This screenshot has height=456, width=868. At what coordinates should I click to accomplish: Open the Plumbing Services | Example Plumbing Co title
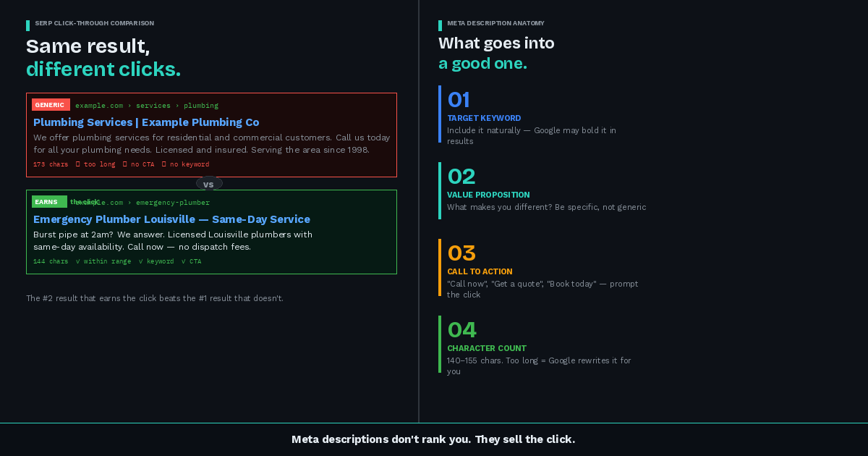click(x=146, y=122)
